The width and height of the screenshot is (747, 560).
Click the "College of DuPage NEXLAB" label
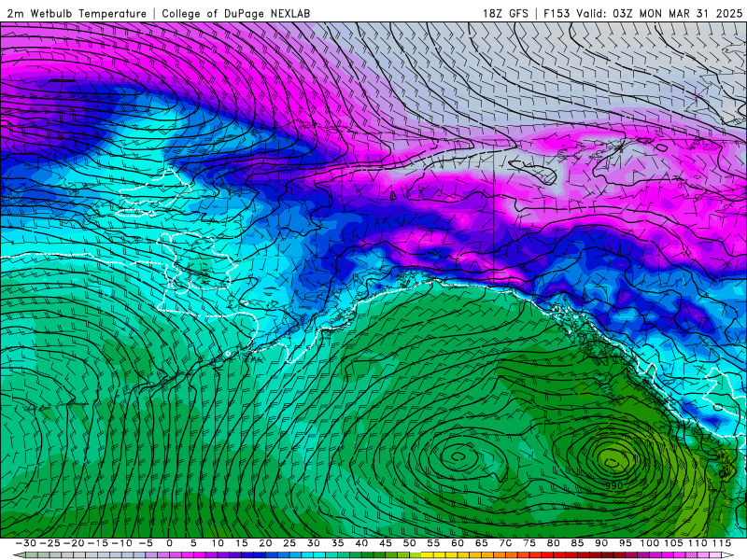[x=236, y=14]
